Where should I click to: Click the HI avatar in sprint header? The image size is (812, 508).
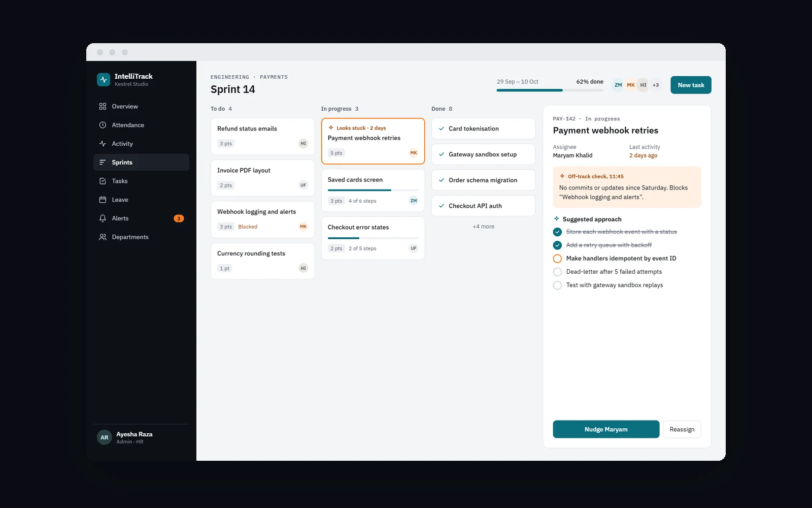coord(643,85)
